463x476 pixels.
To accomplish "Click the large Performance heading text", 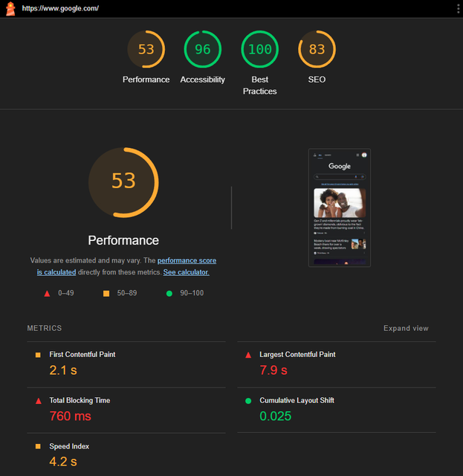I will click(x=123, y=240).
